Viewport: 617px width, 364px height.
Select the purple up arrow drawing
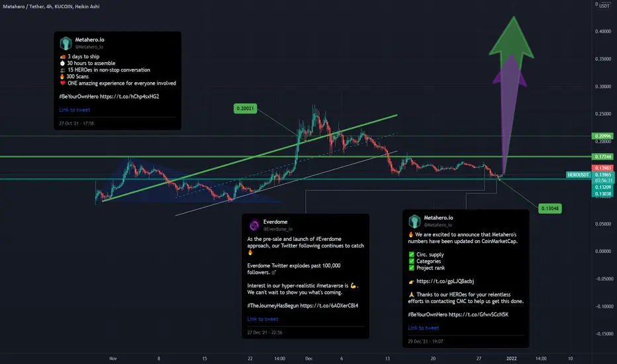point(510,114)
